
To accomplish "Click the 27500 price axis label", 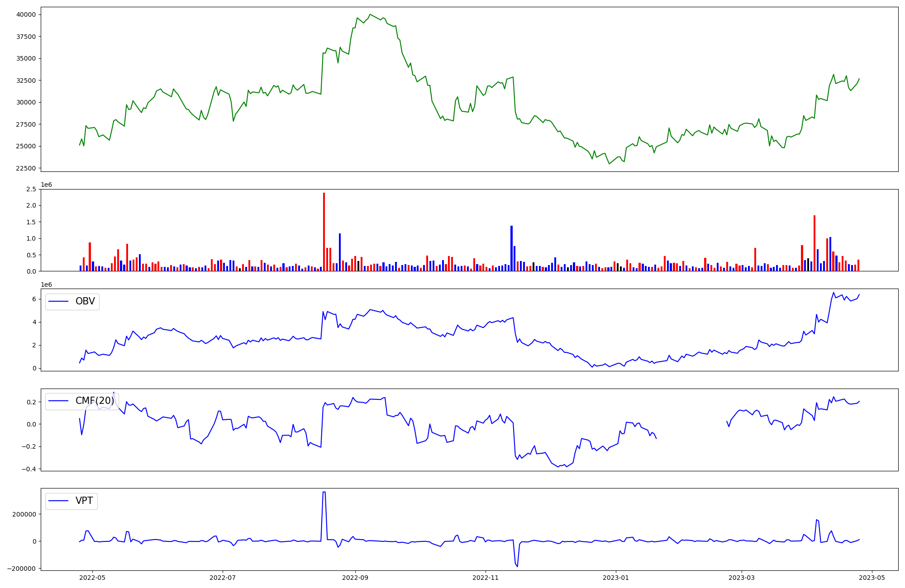I will [x=26, y=124].
